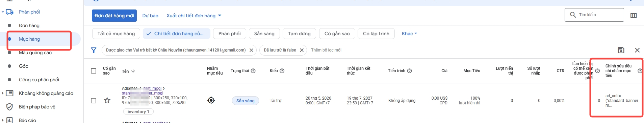The width and height of the screenshot is (644, 123).
Task: Open Đơn hàng in the sidebar
Action: tap(29, 25)
